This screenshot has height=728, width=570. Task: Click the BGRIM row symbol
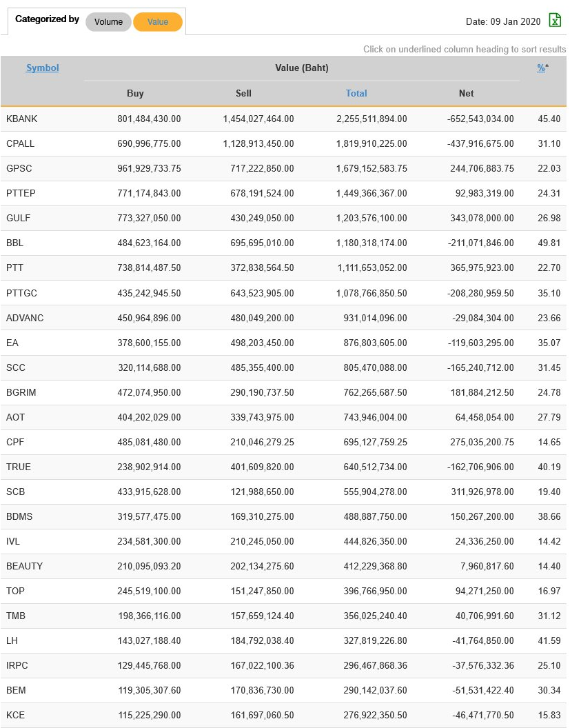pyautogui.click(x=21, y=392)
